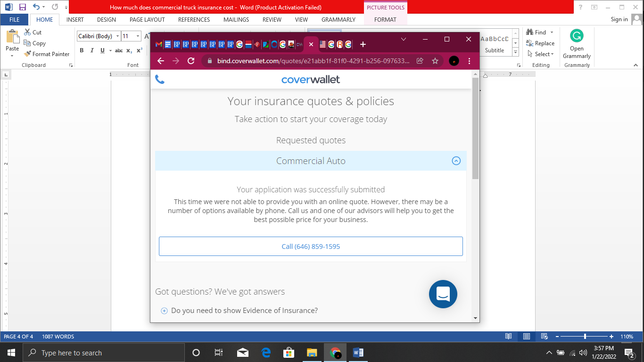Open the chat support bubble
This screenshot has height=362, width=644.
click(443, 294)
